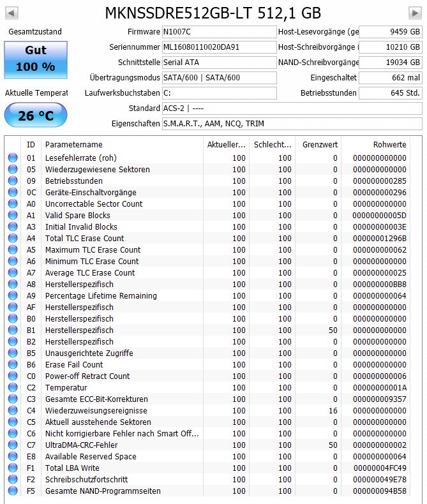Viewport: 427px width, 504px height.
Task: Click status icon of Average TLC Erase Count
Action: tap(13, 272)
